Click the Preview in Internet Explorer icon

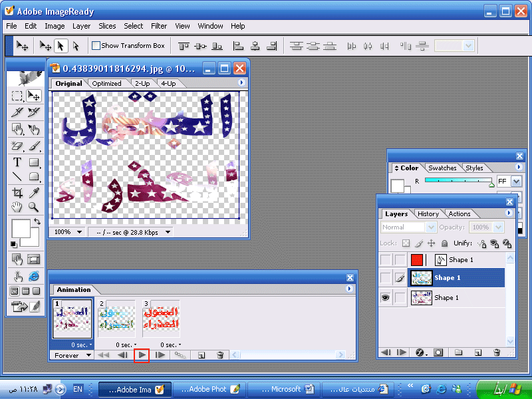33,276
